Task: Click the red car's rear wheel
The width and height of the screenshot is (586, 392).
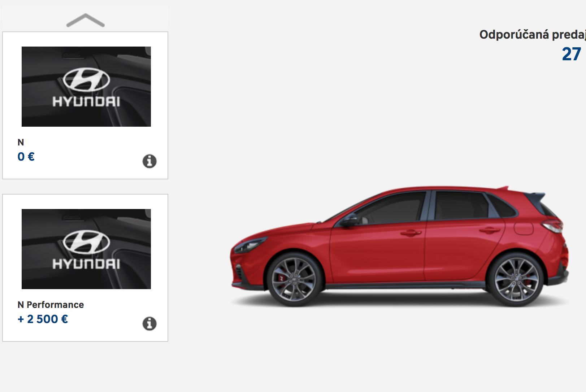Action: point(516,280)
